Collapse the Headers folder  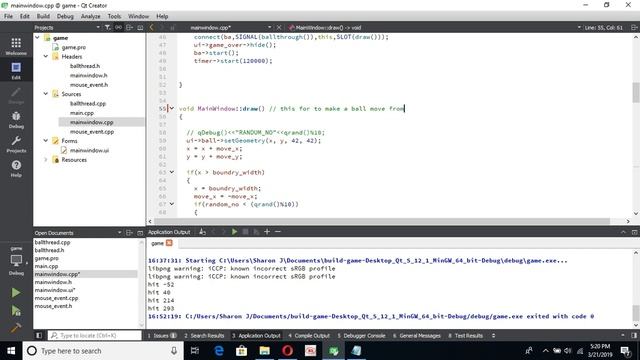coord(46,56)
